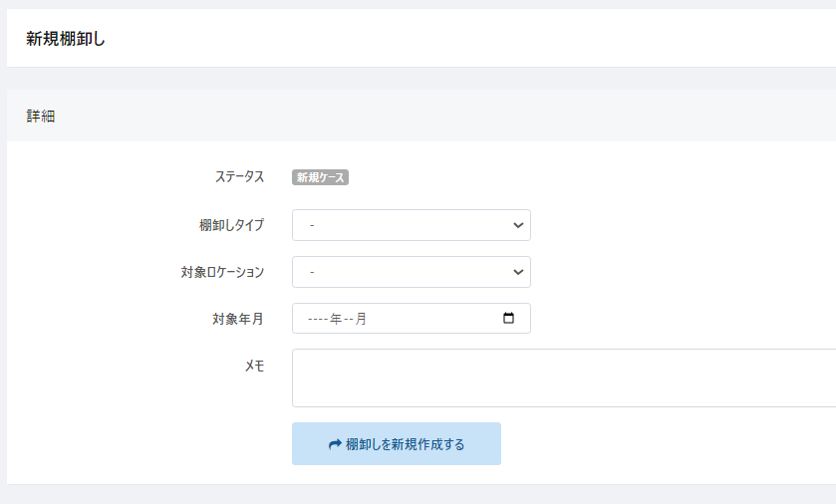This screenshot has width=836, height=504.
Task: Click the 対象ロケーション field label
Action: [x=215, y=272]
